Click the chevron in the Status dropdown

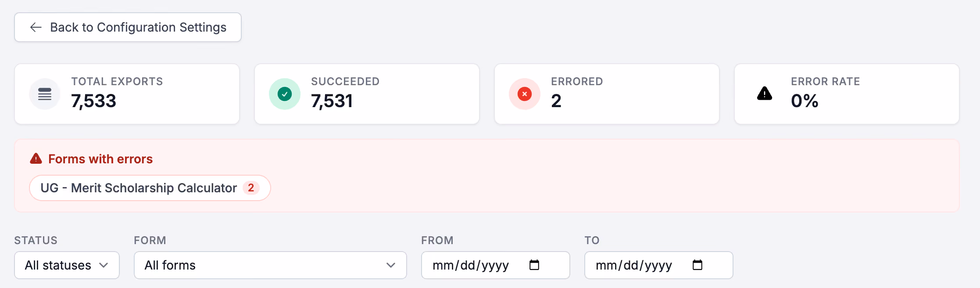(x=104, y=265)
